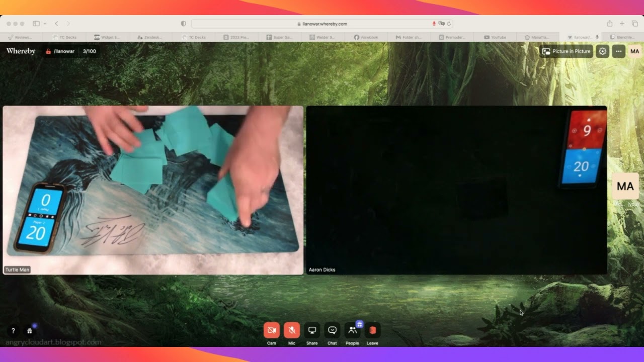The image size is (644, 362).
Task: Switch to the Reviews tab
Action: click(x=21, y=37)
